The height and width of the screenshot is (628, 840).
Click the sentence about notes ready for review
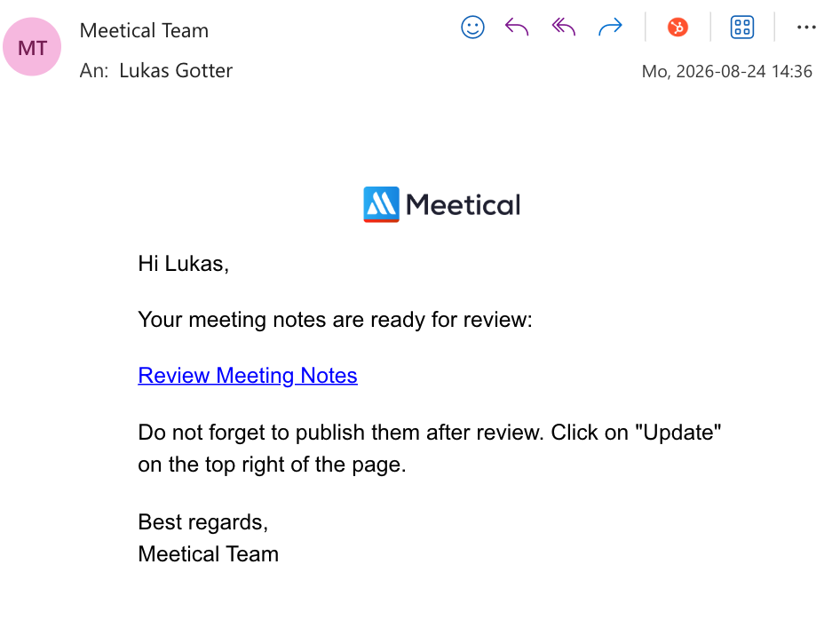click(x=336, y=320)
